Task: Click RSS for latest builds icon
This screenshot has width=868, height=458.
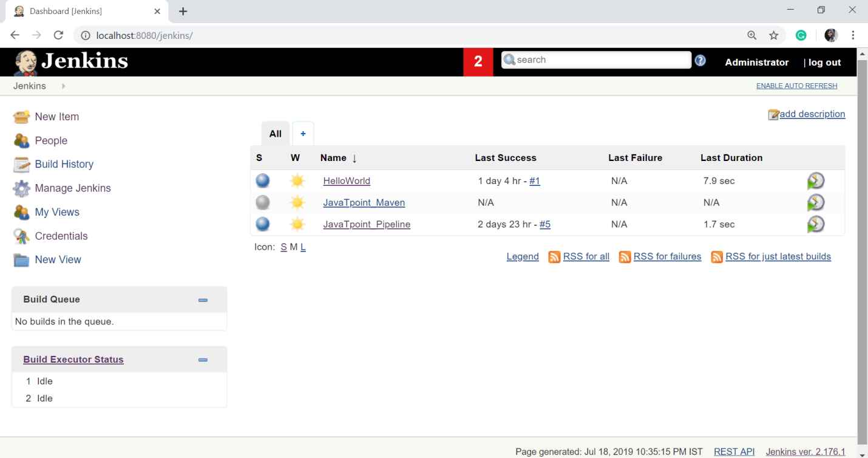Action: (717, 257)
